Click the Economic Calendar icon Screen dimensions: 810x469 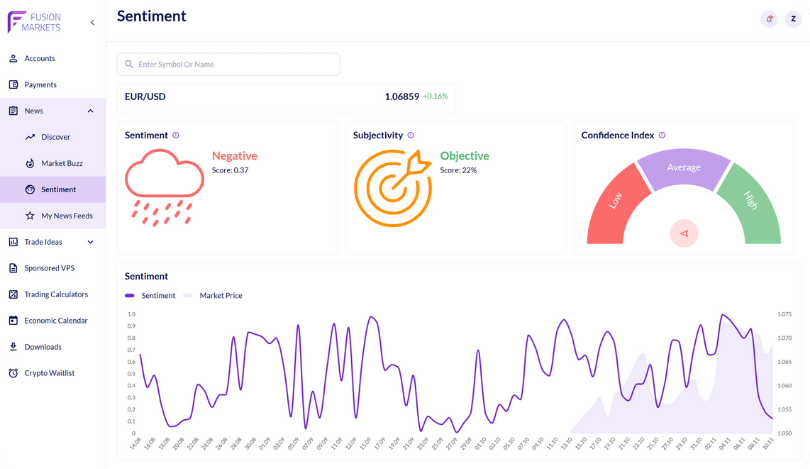click(13, 321)
